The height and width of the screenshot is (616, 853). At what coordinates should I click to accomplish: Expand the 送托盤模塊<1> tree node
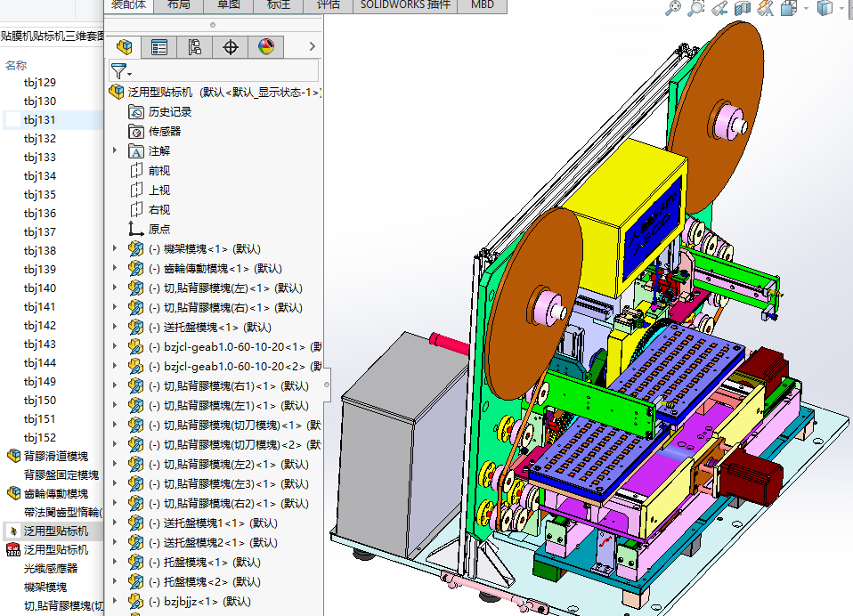point(115,326)
